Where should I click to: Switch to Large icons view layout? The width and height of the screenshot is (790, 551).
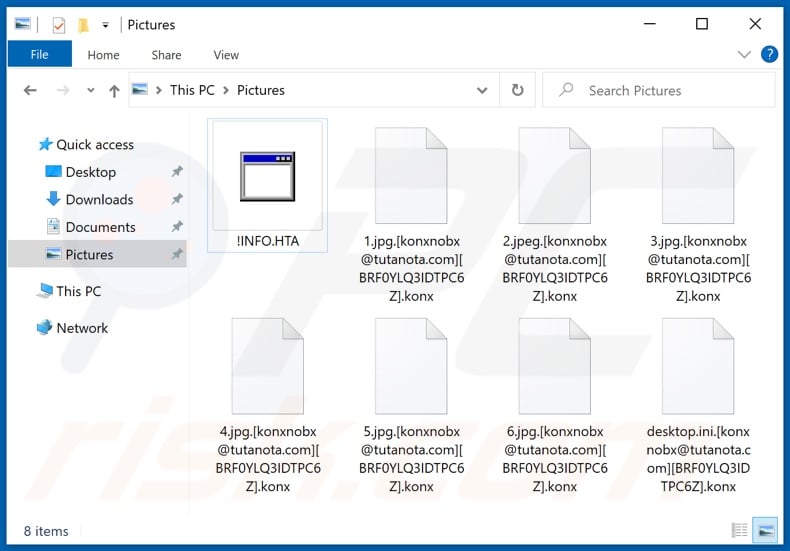click(765, 530)
